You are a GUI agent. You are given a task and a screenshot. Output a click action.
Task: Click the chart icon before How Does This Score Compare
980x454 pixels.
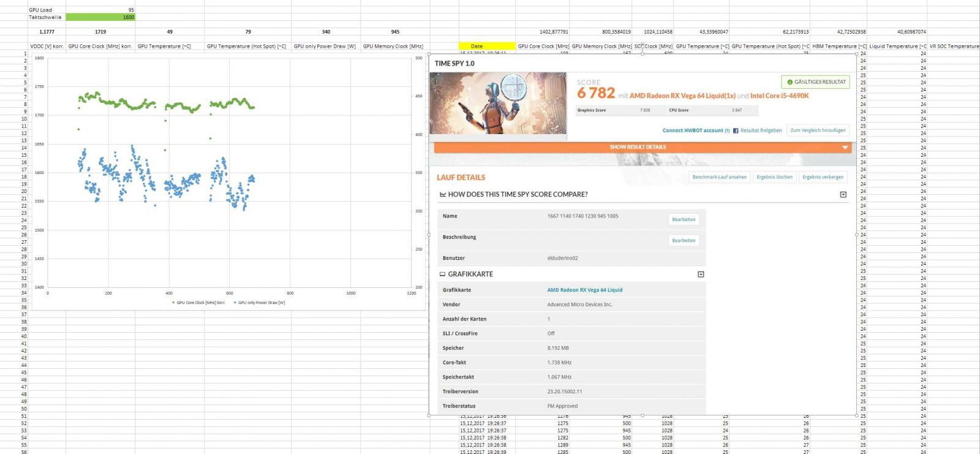pos(443,194)
